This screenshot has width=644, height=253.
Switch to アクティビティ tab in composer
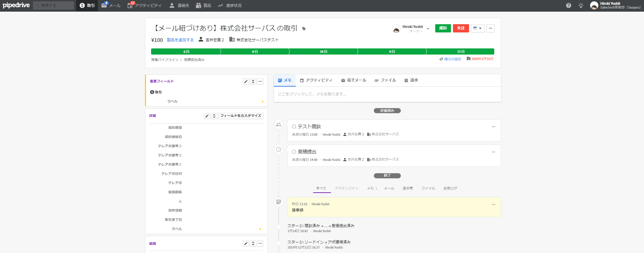point(316,80)
